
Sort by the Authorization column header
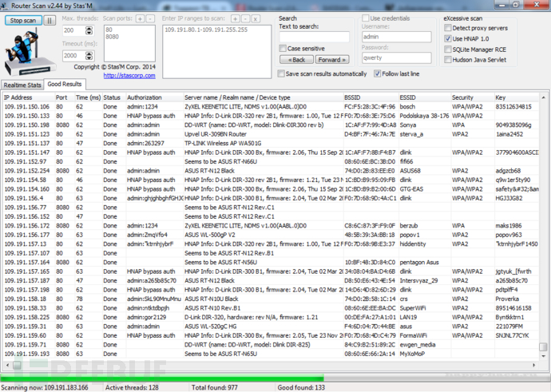[x=155, y=97]
